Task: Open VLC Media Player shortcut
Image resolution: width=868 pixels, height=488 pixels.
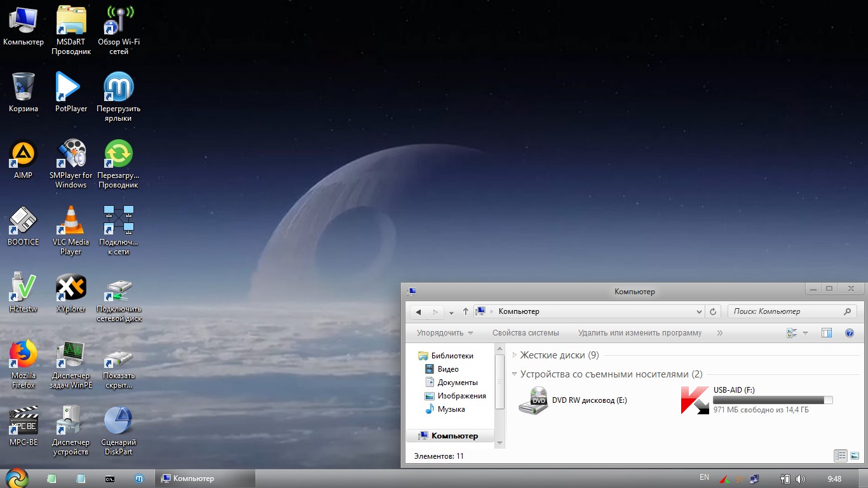Action: pyautogui.click(x=71, y=230)
